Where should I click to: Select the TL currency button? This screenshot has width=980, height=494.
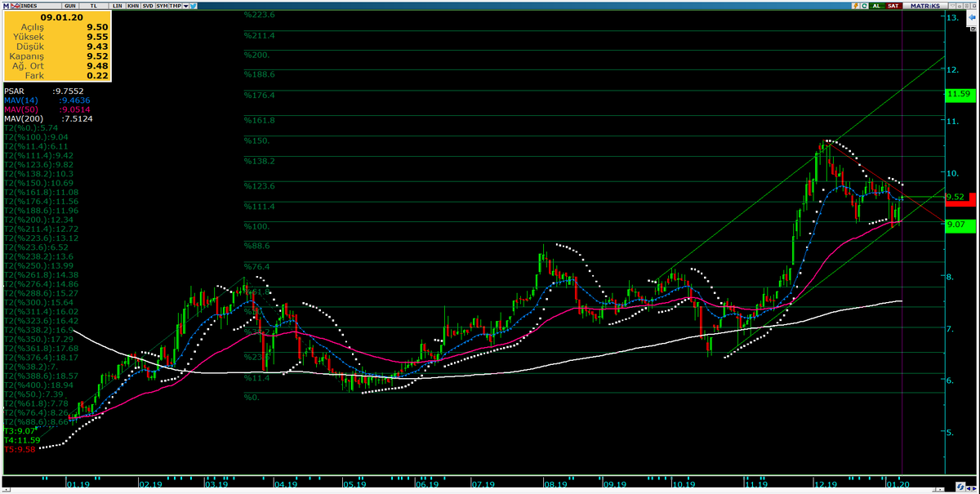(x=93, y=6)
